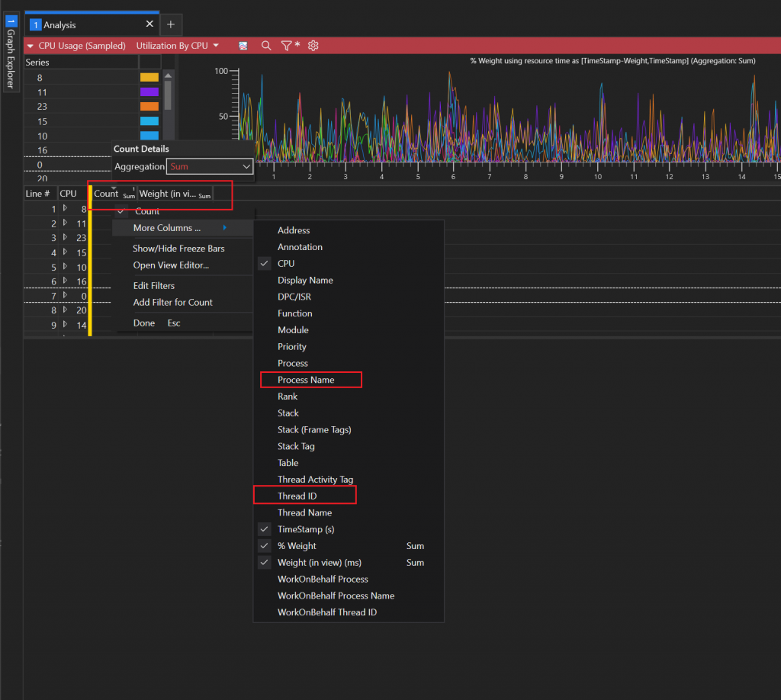Uncheck the CPU column checkbox

point(262,263)
